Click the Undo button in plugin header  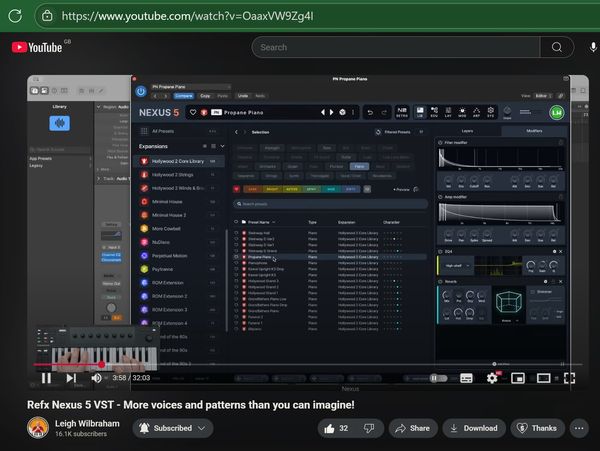[243, 96]
